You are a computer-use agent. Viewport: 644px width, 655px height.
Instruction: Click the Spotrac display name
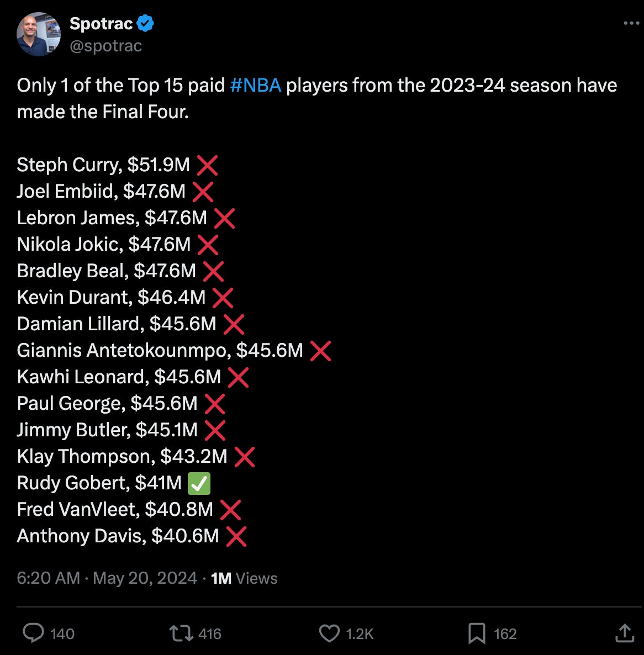tap(101, 24)
